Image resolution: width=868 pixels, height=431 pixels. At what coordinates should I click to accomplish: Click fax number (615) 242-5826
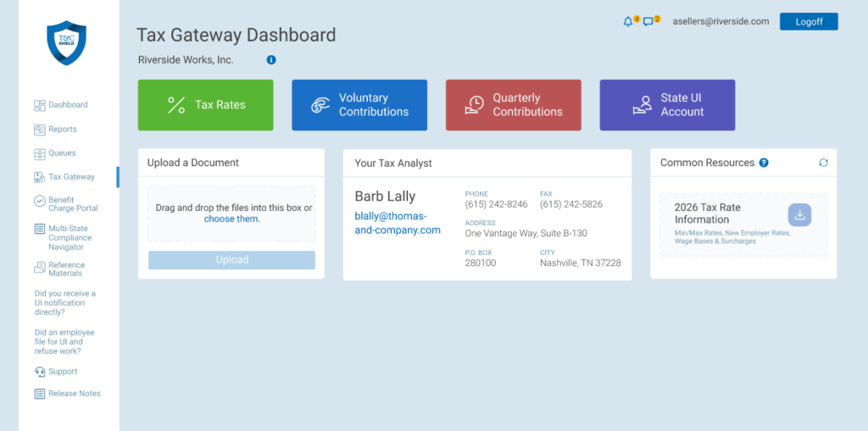[x=571, y=205]
